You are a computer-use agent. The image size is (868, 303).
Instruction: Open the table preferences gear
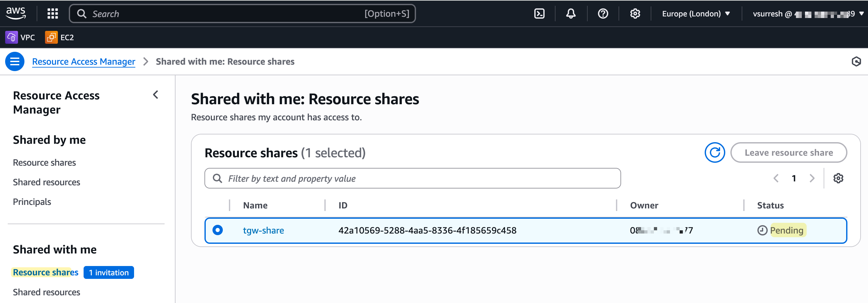point(839,178)
